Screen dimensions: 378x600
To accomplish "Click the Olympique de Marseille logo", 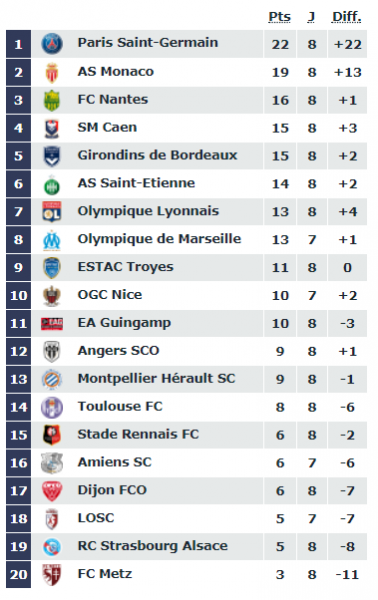I will (x=52, y=240).
